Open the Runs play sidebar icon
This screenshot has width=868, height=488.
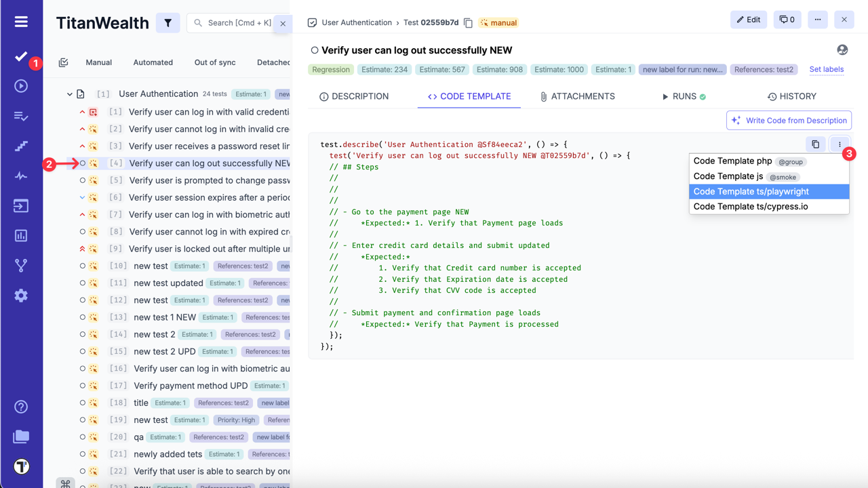21,86
